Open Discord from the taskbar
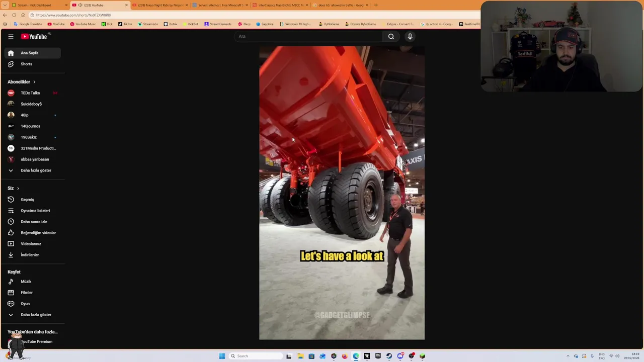Viewport: 644px width, 362px height. 400,356
